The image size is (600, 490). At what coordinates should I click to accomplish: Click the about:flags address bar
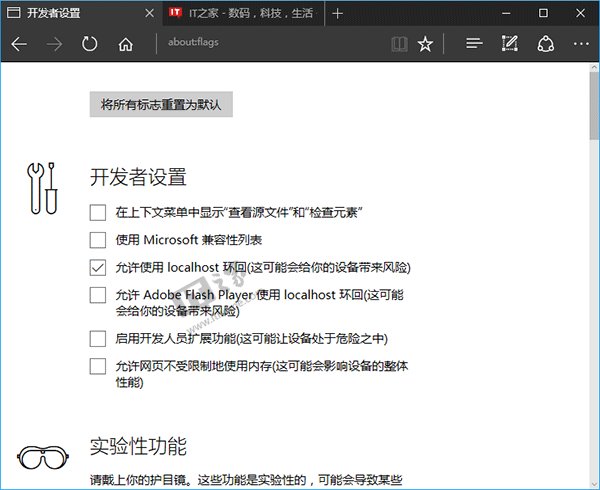(x=270, y=44)
